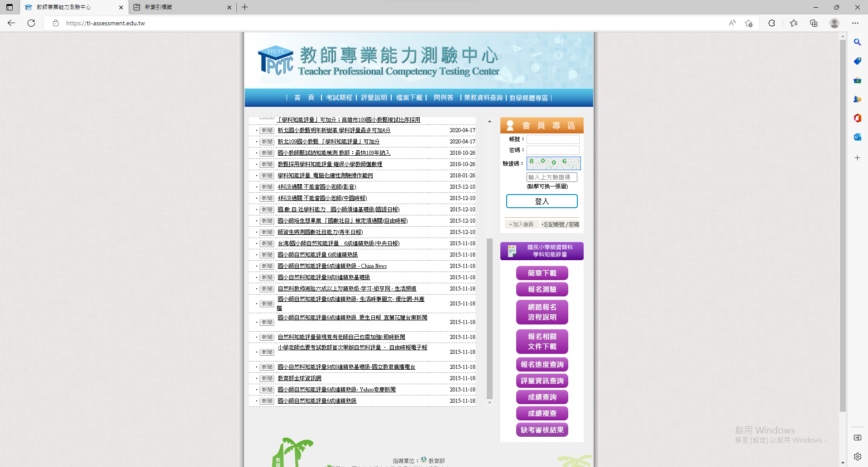This screenshot has height=467, width=868.
Task: Click 成績查詢 button
Action: pyautogui.click(x=542, y=397)
